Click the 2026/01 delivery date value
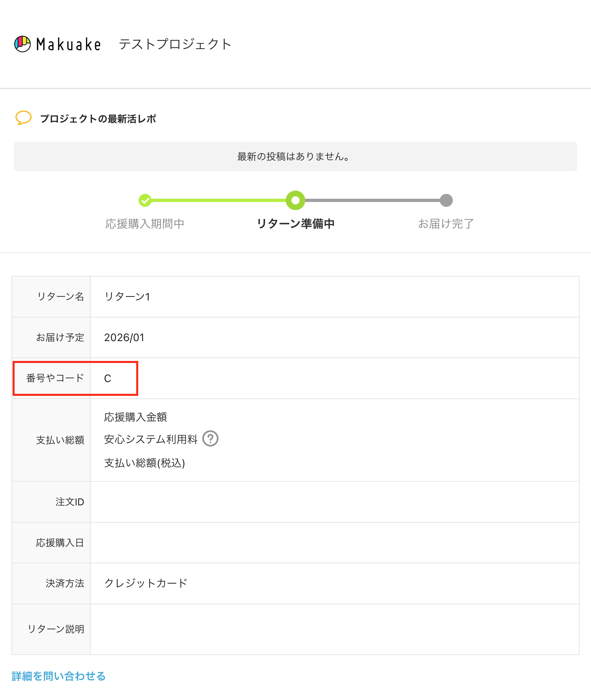Image resolution: width=591 pixels, height=700 pixels. pyautogui.click(x=124, y=337)
